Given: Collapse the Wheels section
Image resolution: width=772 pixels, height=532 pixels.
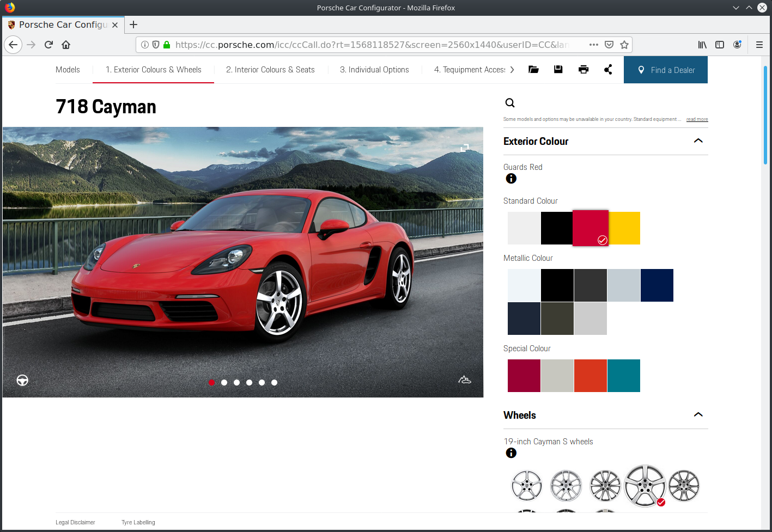Looking at the screenshot, I should pyautogui.click(x=698, y=415).
